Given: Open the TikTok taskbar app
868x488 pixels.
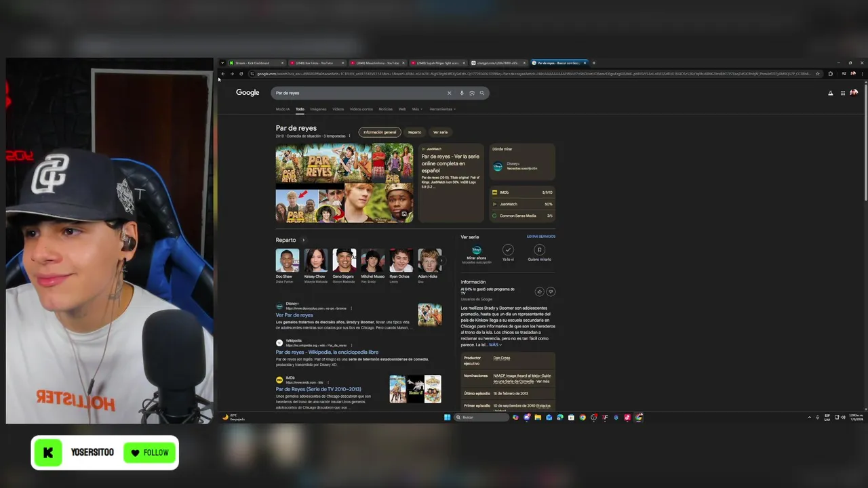Looking at the screenshot, I should [x=627, y=417].
